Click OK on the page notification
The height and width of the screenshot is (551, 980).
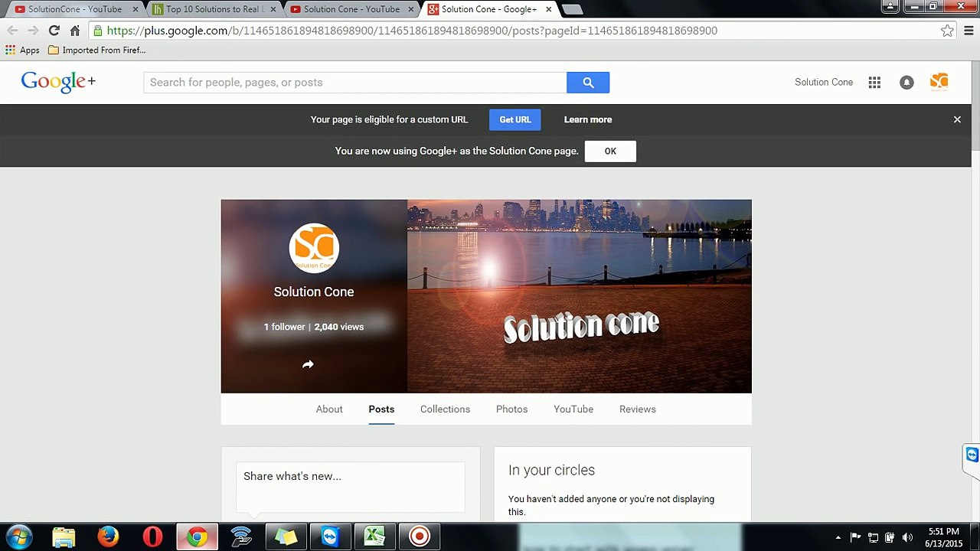click(610, 151)
